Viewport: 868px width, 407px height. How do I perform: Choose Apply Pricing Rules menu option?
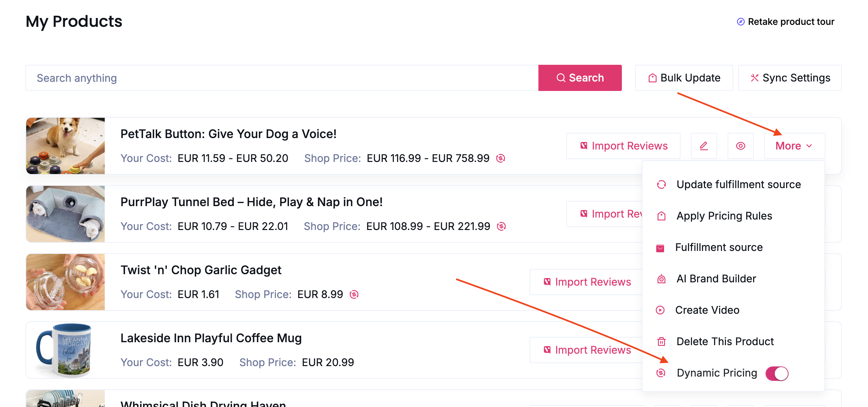click(724, 216)
